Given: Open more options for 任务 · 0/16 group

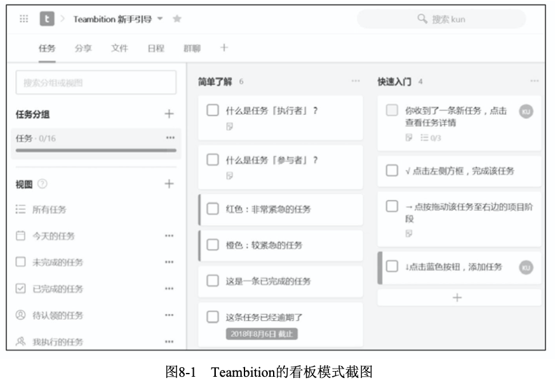Looking at the screenshot, I should [x=170, y=138].
